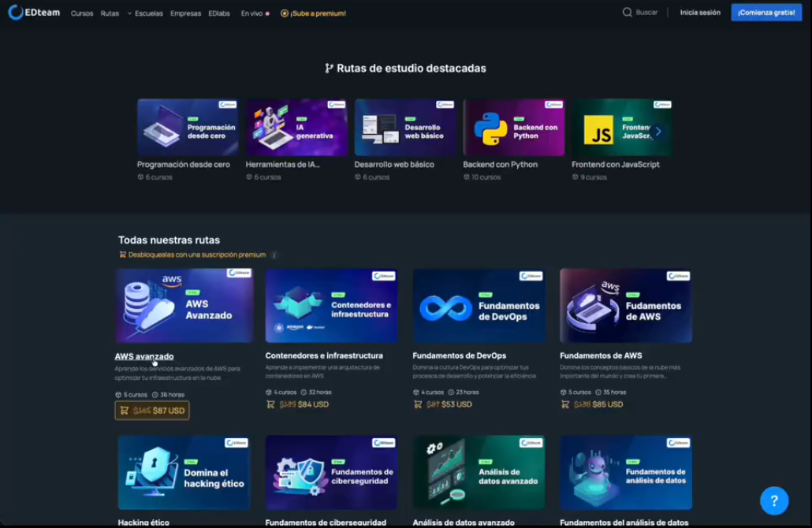812x528 pixels.
Task: Open the Backend con Python route thumbnail
Action: (x=513, y=128)
